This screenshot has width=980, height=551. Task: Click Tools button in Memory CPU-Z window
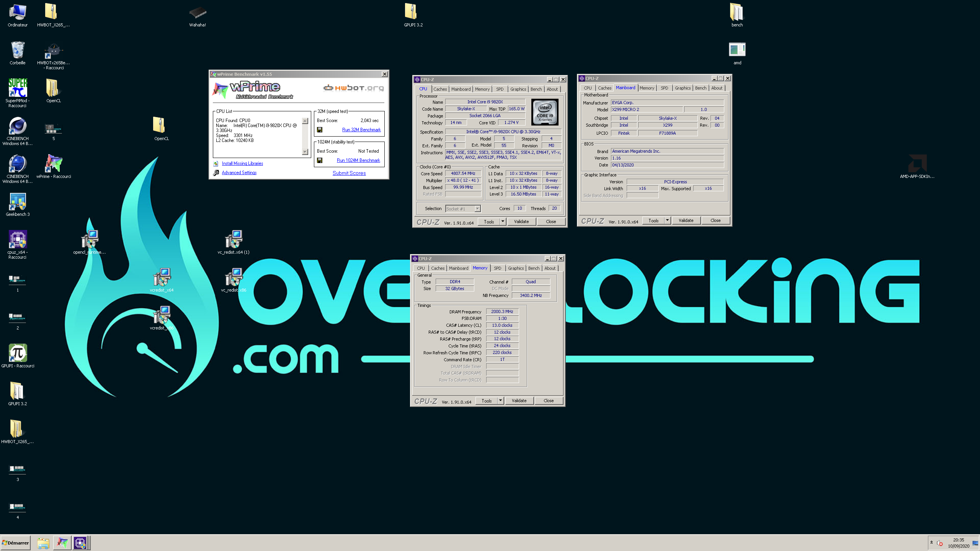pos(487,401)
